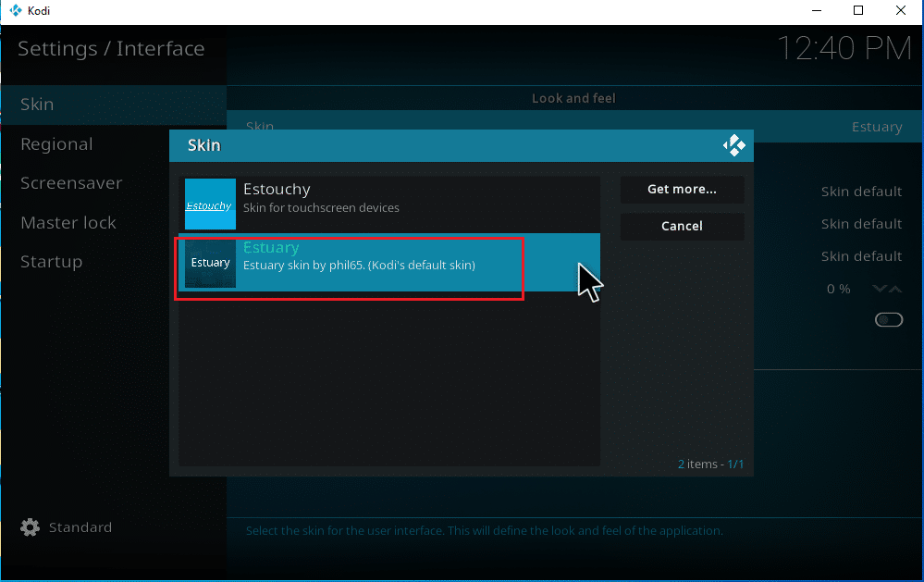Select the Estouchy skin thumbnail
924x582 pixels.
210,204
